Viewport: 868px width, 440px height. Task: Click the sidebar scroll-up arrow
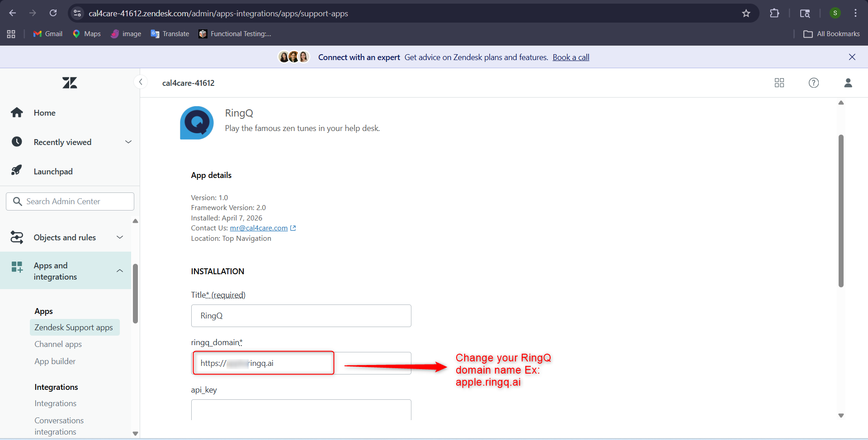[x=135, y=221]
